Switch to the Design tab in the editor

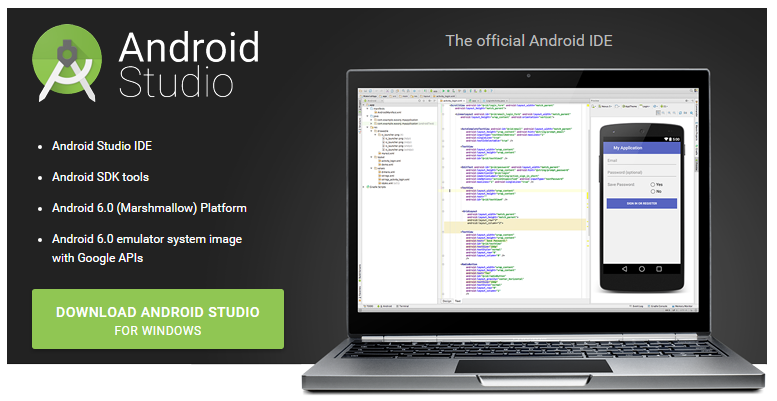pyautogui.click(x=447, y=301)
